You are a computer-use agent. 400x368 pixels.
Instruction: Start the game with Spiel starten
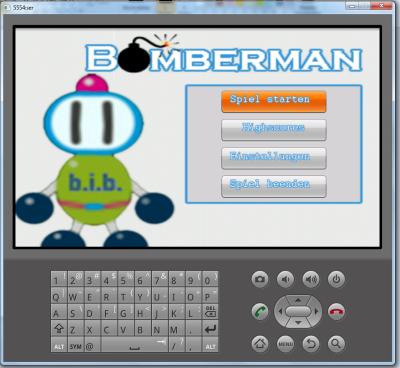pyautogui.click(x=273, y=101)
